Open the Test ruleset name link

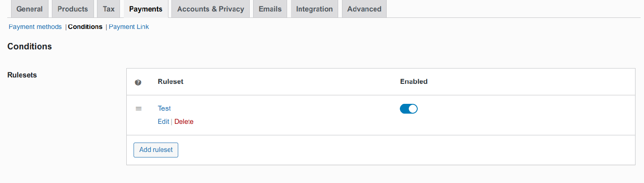pyautogui.click(x=164, y=109)
